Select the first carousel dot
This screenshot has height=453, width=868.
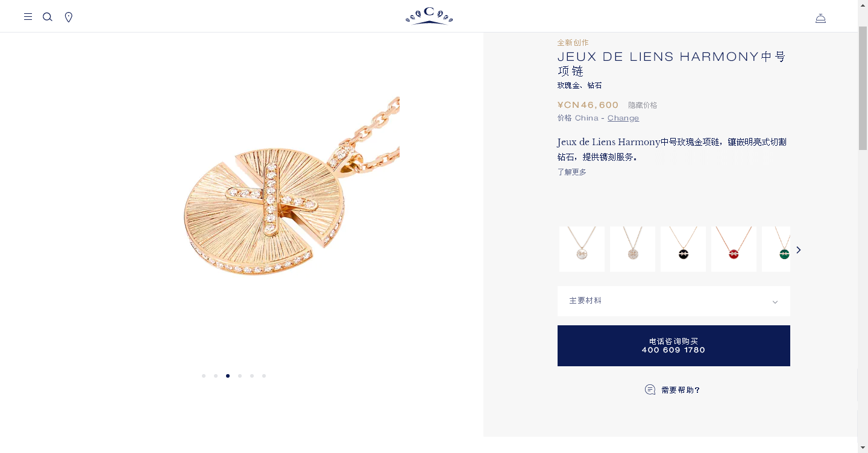(204, 376)
